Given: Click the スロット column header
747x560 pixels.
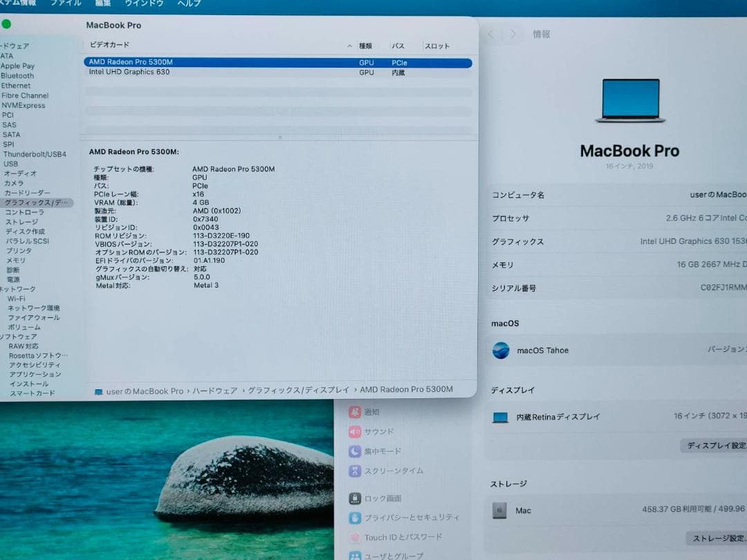Looking at the screenshot, I should (437, 46).
